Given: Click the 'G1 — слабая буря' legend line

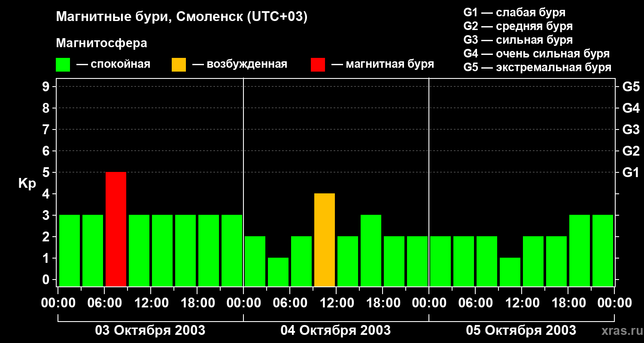Looking at the screenshot, I should (514, 12).
